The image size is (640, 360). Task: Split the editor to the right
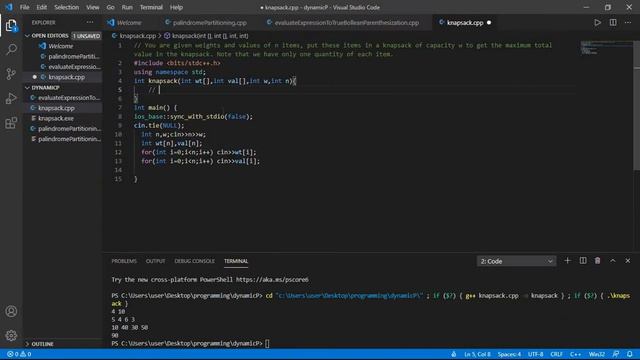coord(613,23)
